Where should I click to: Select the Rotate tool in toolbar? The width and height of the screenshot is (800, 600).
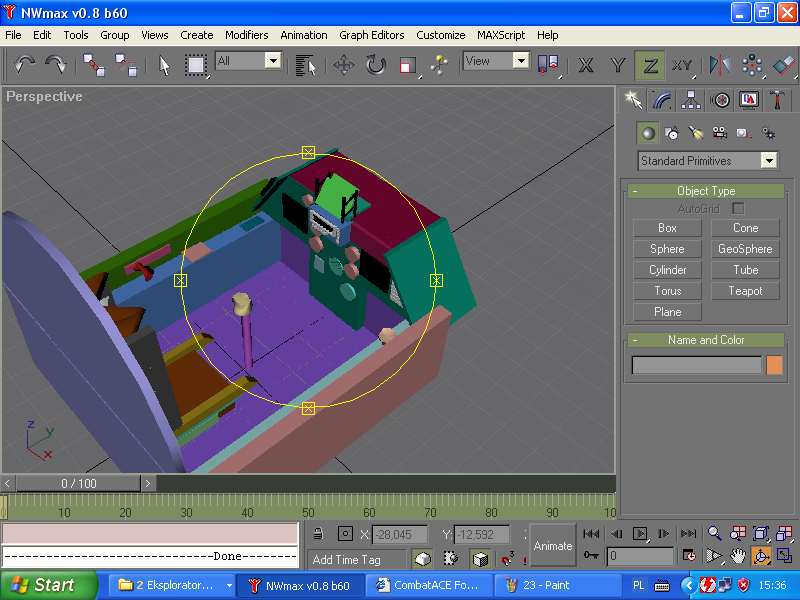375,65
